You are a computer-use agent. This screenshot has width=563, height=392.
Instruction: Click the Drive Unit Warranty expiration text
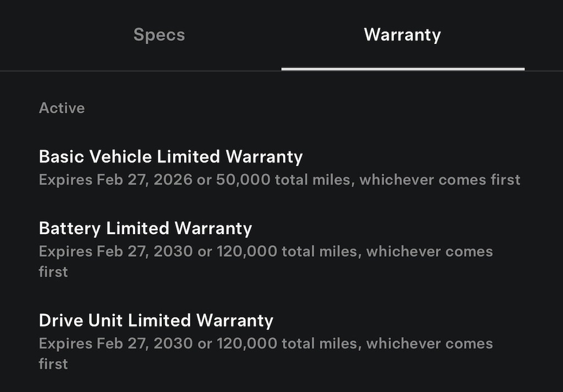point(266,343)
